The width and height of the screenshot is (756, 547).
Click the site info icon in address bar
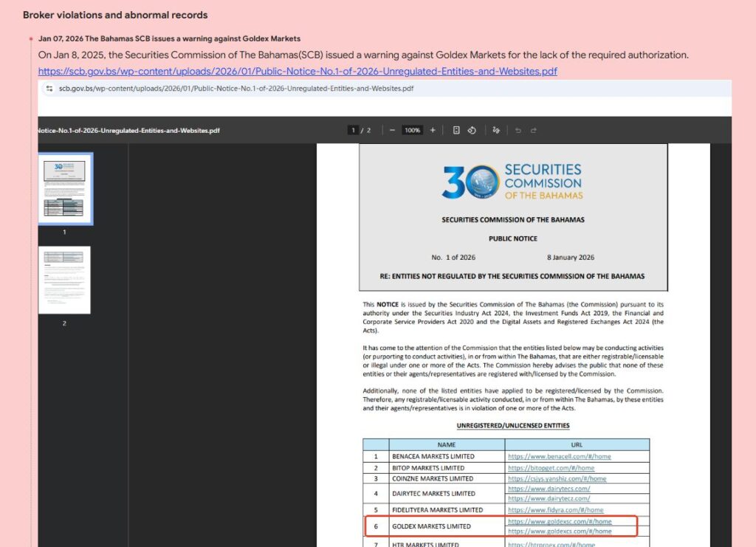49,89
